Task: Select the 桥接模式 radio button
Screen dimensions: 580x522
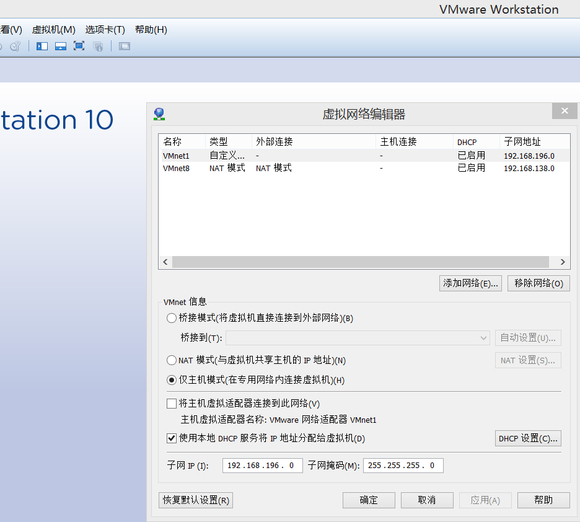Action: (x=171, y=318)
